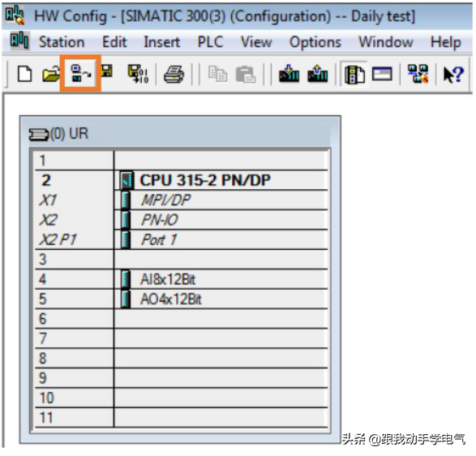Image resolution: width=476 pixels, height=456 pixels.
Task: Open the Help menu
Action: pyautogui.click(x=446, y=42)
